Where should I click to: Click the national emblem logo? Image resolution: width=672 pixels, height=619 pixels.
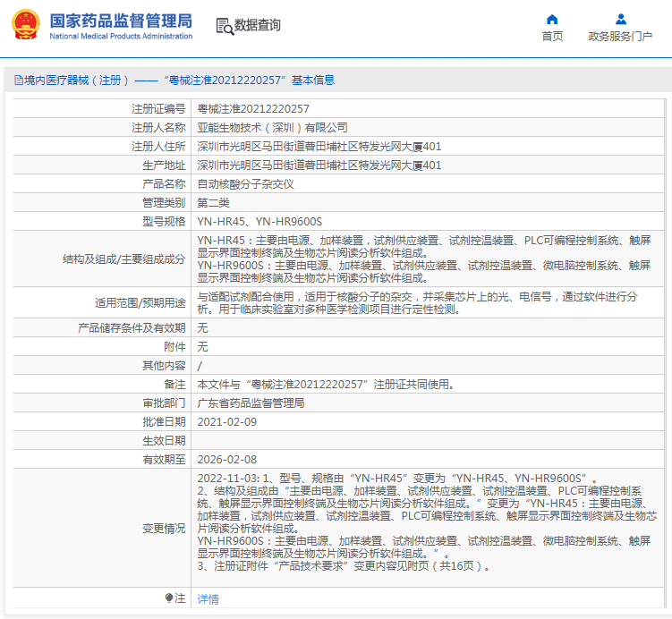point(26,25)
